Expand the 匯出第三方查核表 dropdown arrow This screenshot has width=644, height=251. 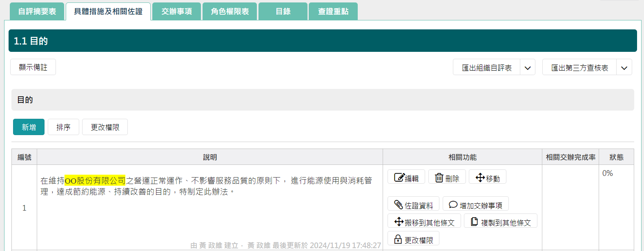coord(624,68)
